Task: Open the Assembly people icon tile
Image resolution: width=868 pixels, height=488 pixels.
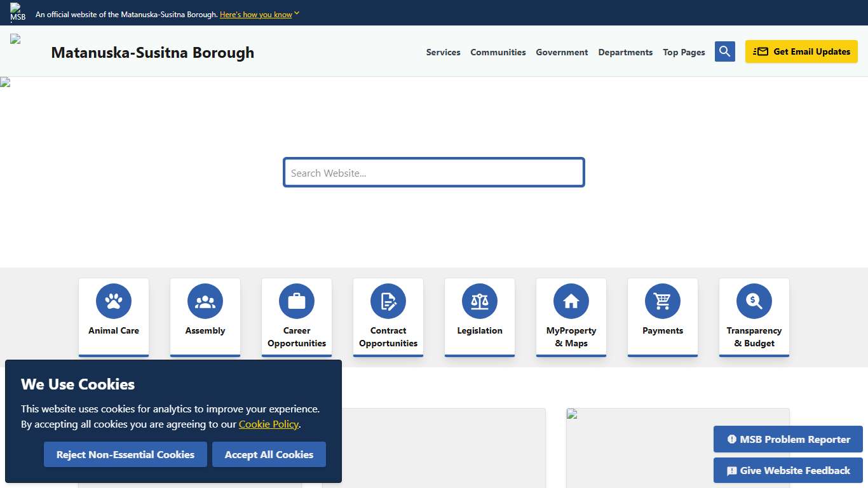Action: [205, 301]
